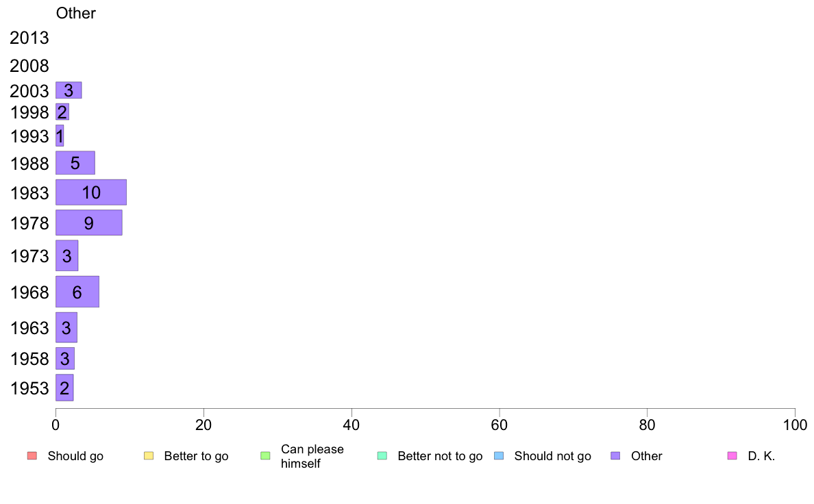Select the green Can please himself swatch
The width and height of the screenshot is (814, 504).
[265, 456]
